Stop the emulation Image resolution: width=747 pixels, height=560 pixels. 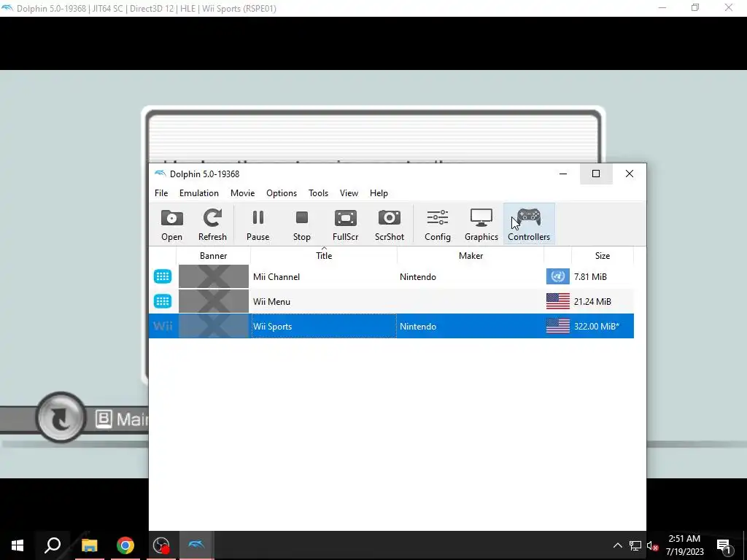(301, 225)
